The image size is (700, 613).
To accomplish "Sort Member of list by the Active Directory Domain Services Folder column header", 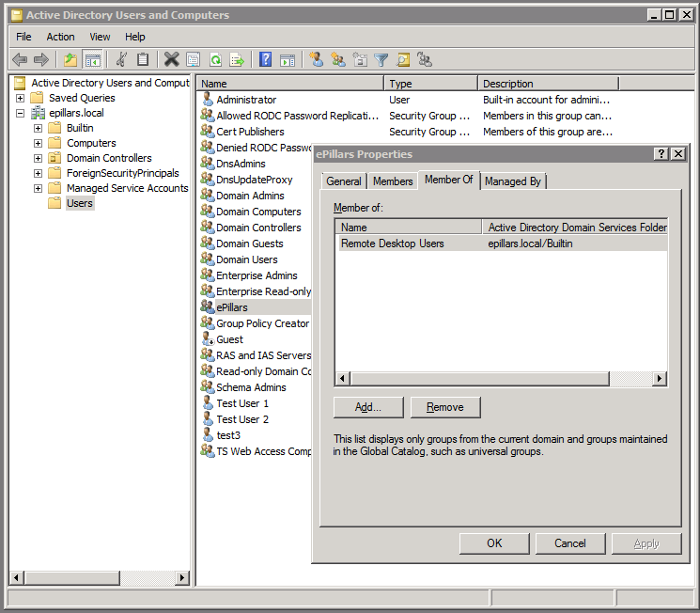I will 575,228.
